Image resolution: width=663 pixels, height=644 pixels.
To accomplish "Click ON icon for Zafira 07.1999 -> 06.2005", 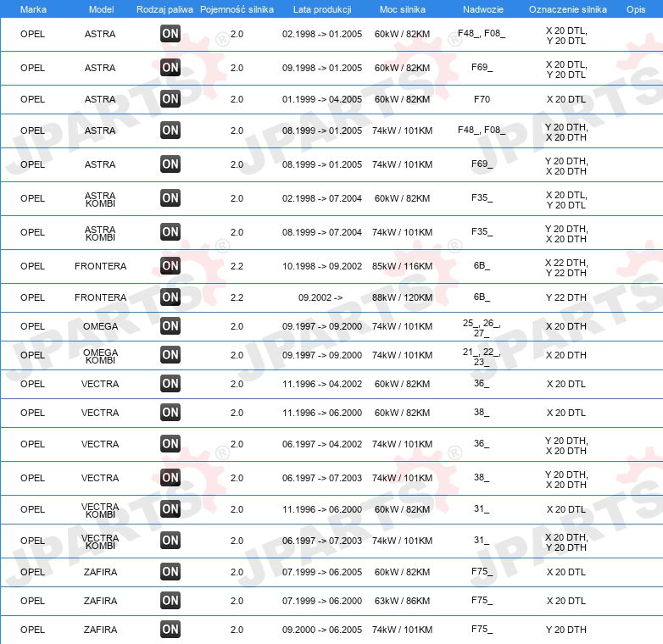I will tap(170, 572).
